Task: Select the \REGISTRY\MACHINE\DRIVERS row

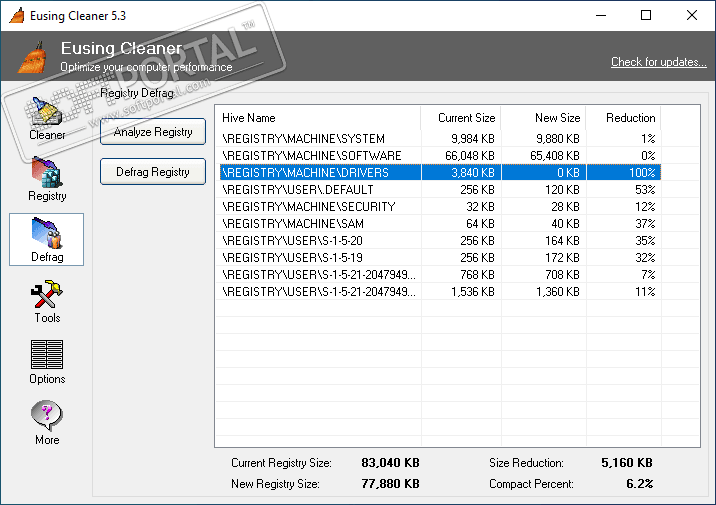Action: (440, 173)
